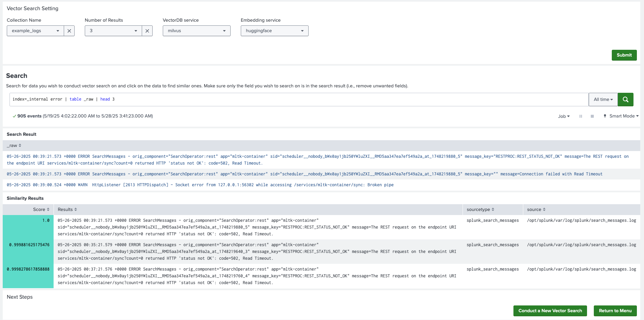644x320 pixels.
Task: Sort the _raw column
Action: click(x=14, y=146)
